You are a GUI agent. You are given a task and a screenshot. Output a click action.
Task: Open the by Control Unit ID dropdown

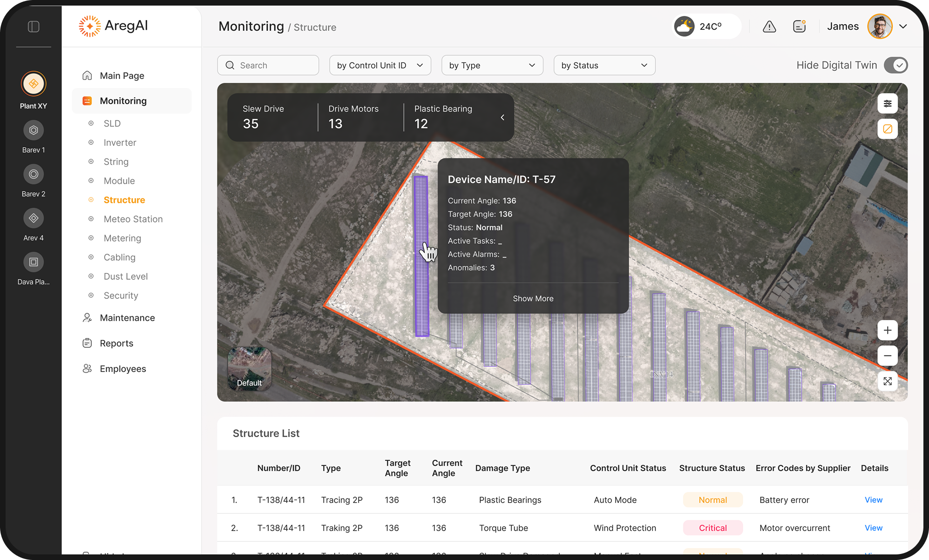click(x=380, y=65)
